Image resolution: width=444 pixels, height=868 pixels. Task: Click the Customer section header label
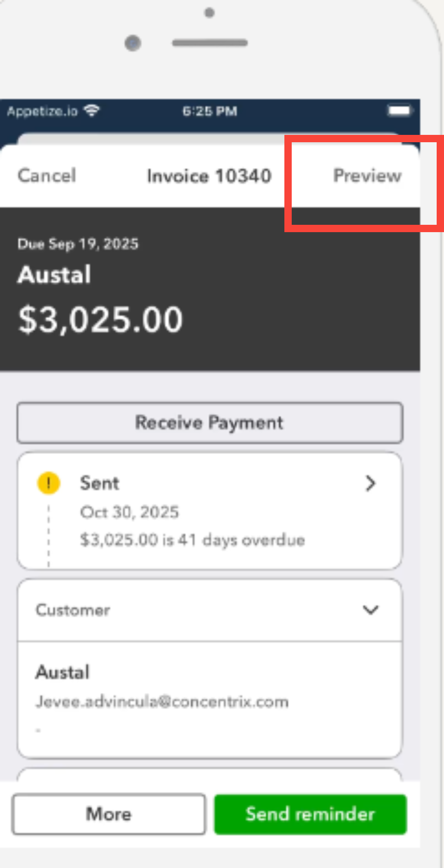coord(73,610)
